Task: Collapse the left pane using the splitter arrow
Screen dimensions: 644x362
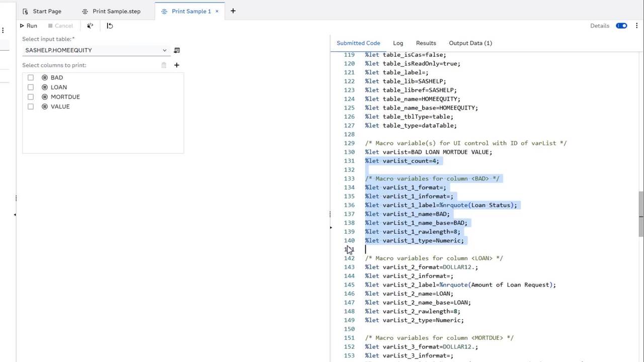Action: 15,215
